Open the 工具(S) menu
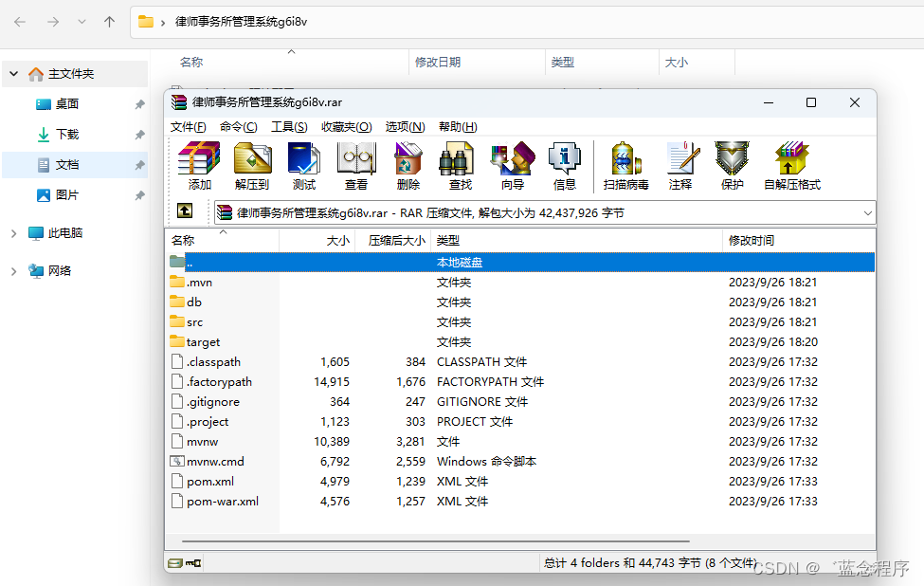The image size is (924, 586). point(289,127)
